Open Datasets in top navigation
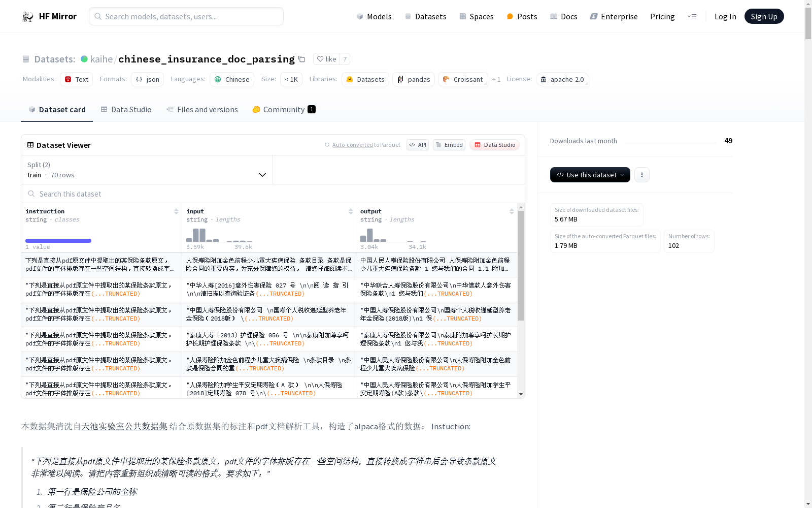Screen dimensions: 812x508 pyautogui.click(x=425, y=16)
